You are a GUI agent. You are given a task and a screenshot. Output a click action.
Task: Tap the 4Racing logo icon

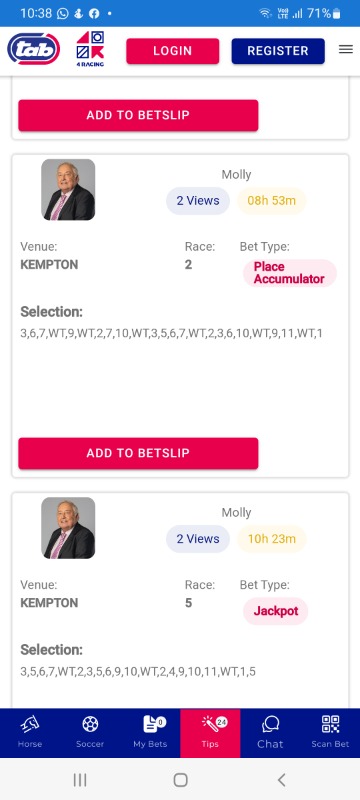point(90,49)
